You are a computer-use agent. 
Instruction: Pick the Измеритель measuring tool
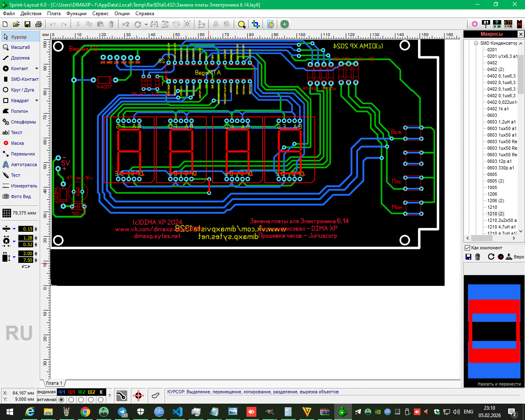click(x=23, y=186)
